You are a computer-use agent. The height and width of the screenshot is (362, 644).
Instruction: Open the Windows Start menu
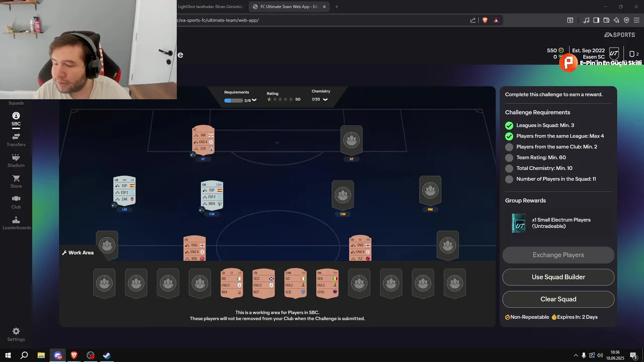click(8, 355)
